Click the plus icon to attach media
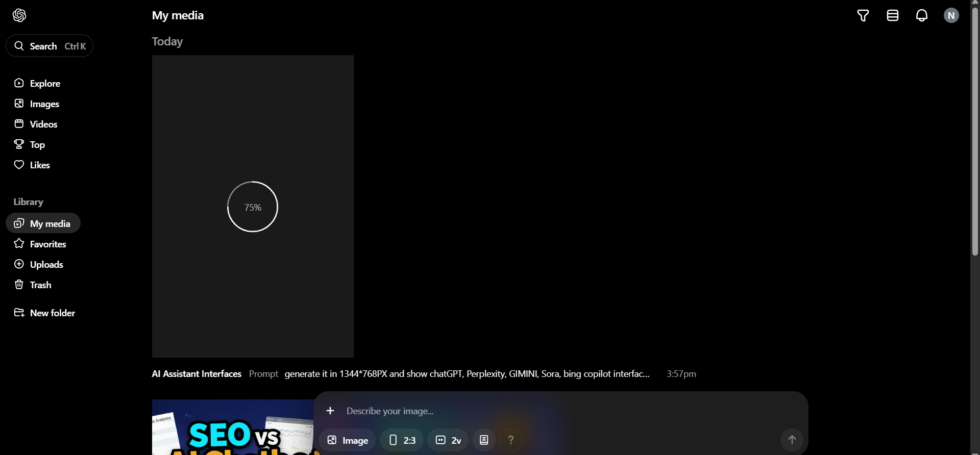 [x=330, y=411]
